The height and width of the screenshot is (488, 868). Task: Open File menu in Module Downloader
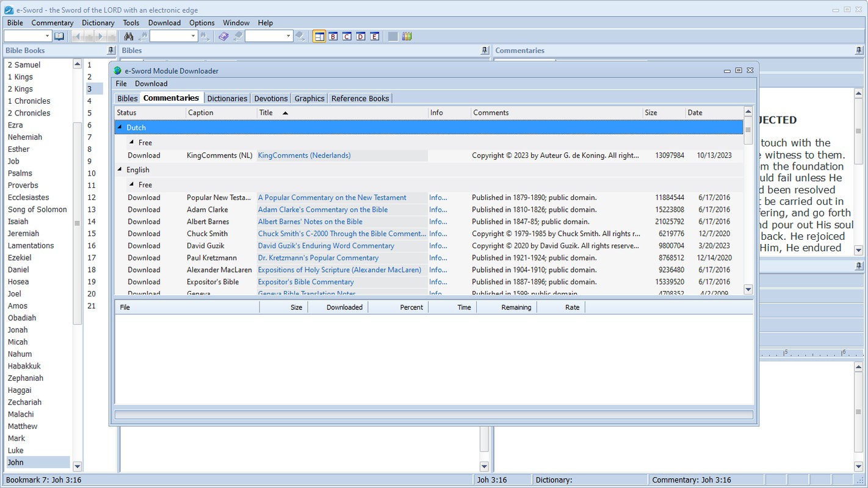point(121,84)
